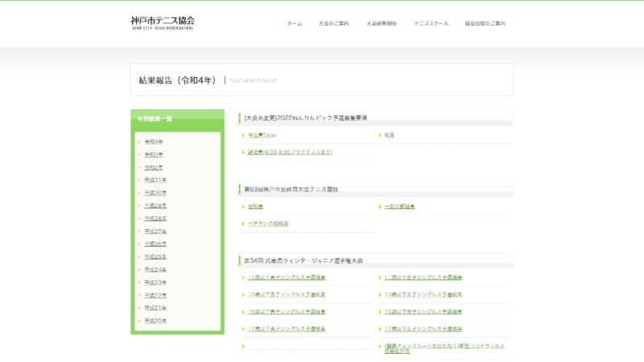Screen dimensions: 644x362
Task: Click the ねんりんピック予選募集要項 section heading
Action: [306, 117]
